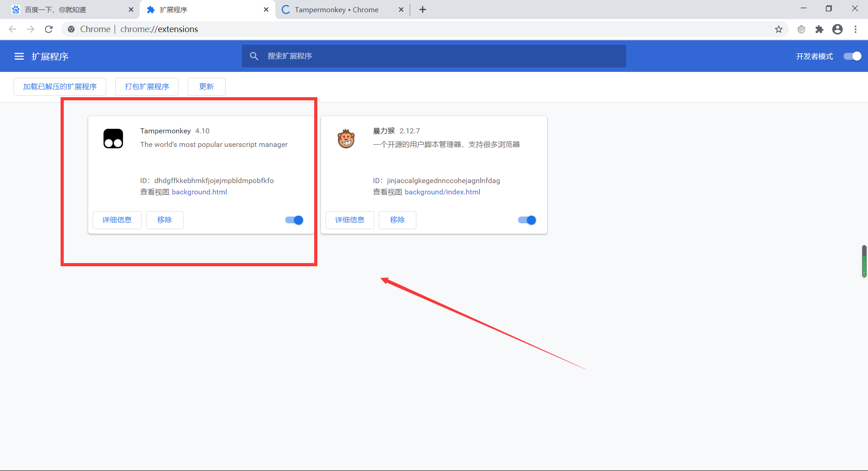Viewport: 868px width, 471px height.
Task: Click the Tampermonkey extension logo
Action: 113,138
